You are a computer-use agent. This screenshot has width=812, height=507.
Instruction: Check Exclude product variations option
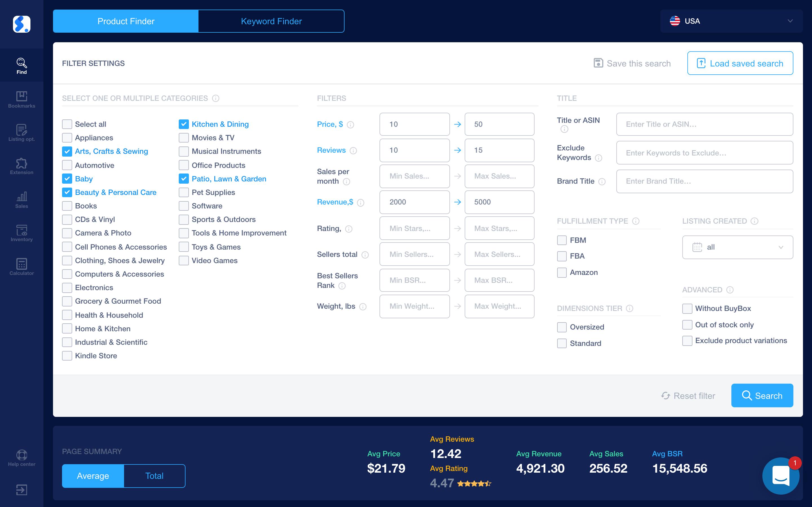687,341
